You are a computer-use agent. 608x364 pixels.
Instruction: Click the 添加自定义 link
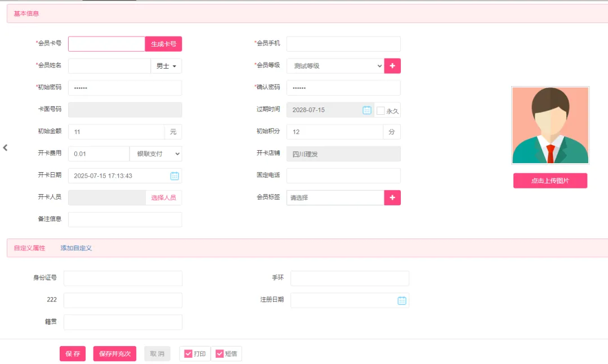76,248
